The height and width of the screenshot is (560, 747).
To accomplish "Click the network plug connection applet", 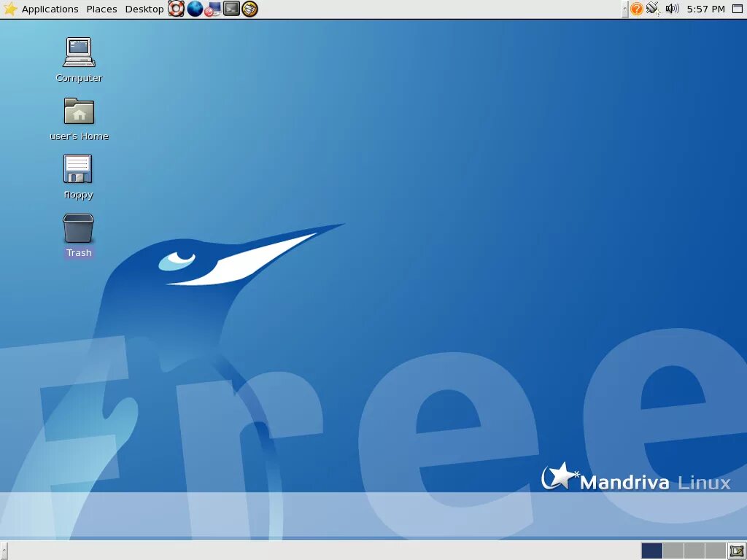I will (x=654, y=9).
